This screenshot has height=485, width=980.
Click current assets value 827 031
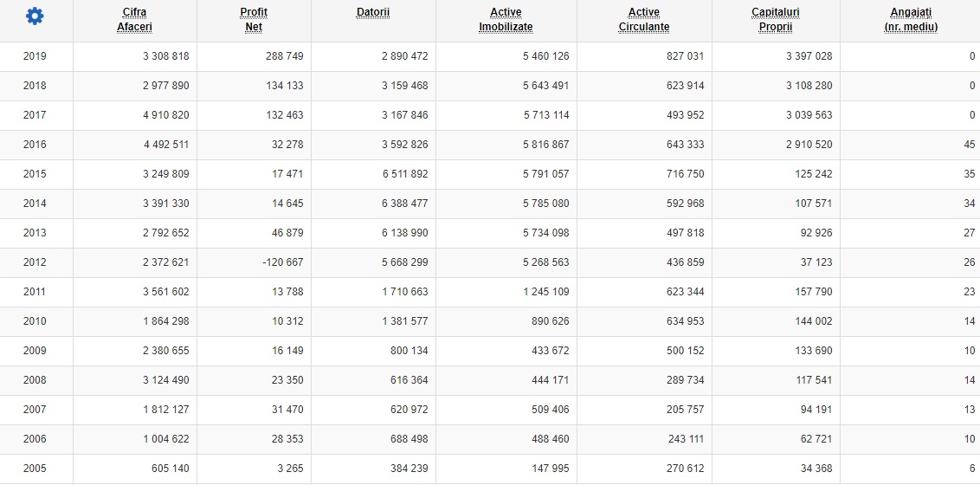[x=683, y=56]
